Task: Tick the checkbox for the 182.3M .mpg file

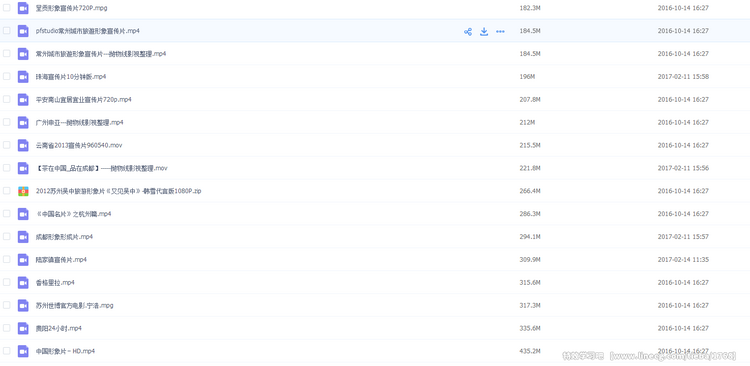Action: (x=7, y=8)
